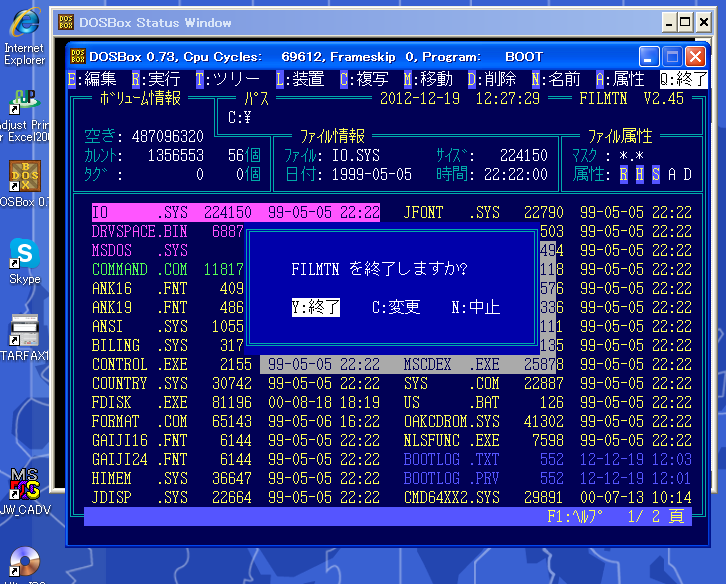Maximize the DOSBox 0.73 window
Viewport: 726px width, 584px height.
[x=672, y=57]
